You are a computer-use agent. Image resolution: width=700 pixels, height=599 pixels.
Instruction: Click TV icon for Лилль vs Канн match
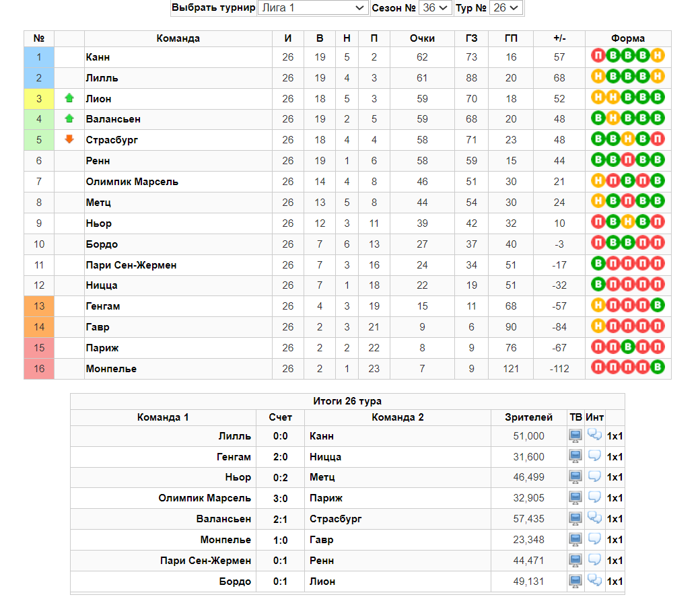pyautogui.click(x=575, y=435)
